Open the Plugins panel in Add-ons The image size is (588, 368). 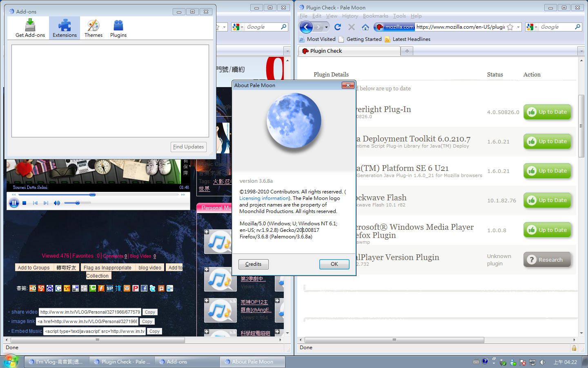(118, 28)
